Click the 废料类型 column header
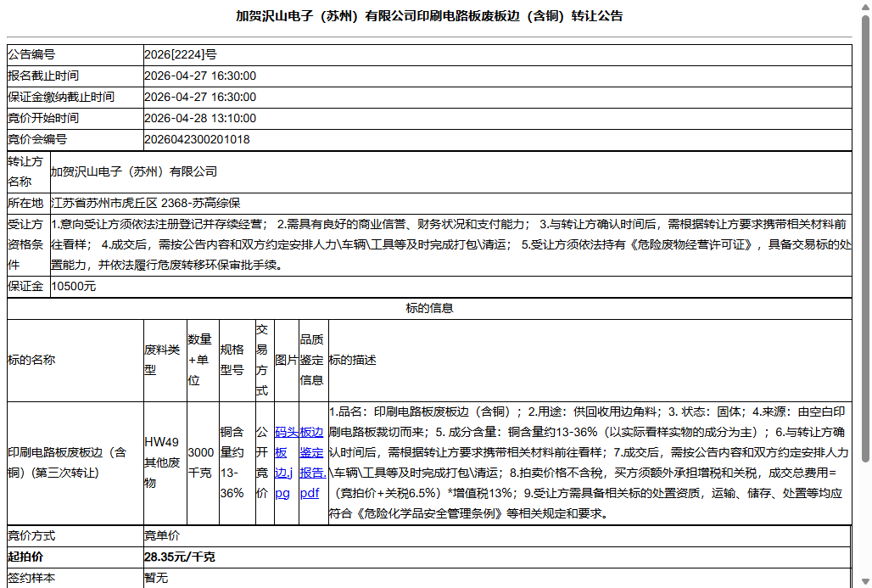 tap(165, 360)
